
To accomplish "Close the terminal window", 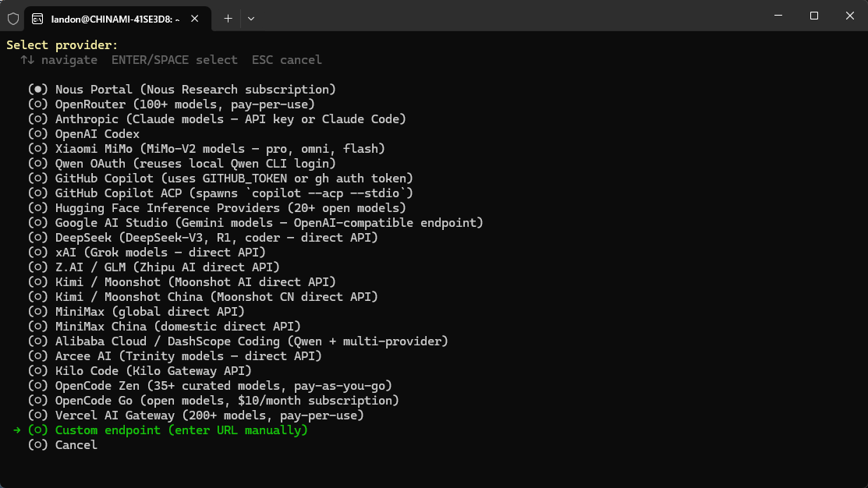I will click(x=849, y=16).
